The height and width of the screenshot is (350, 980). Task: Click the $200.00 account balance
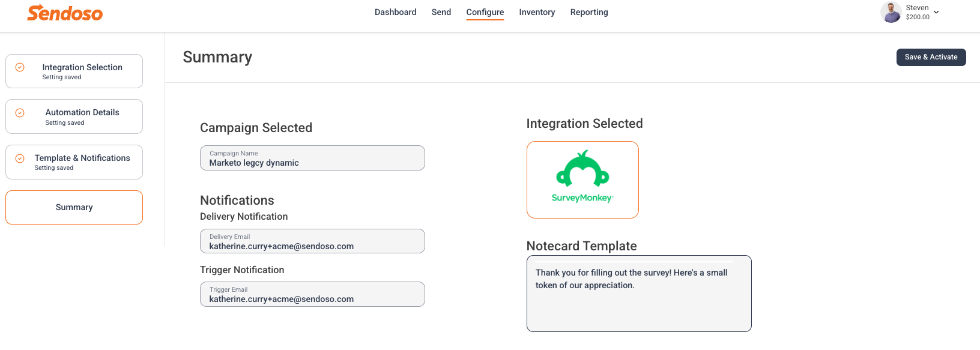pyautogui.click(x=918, y=17)
